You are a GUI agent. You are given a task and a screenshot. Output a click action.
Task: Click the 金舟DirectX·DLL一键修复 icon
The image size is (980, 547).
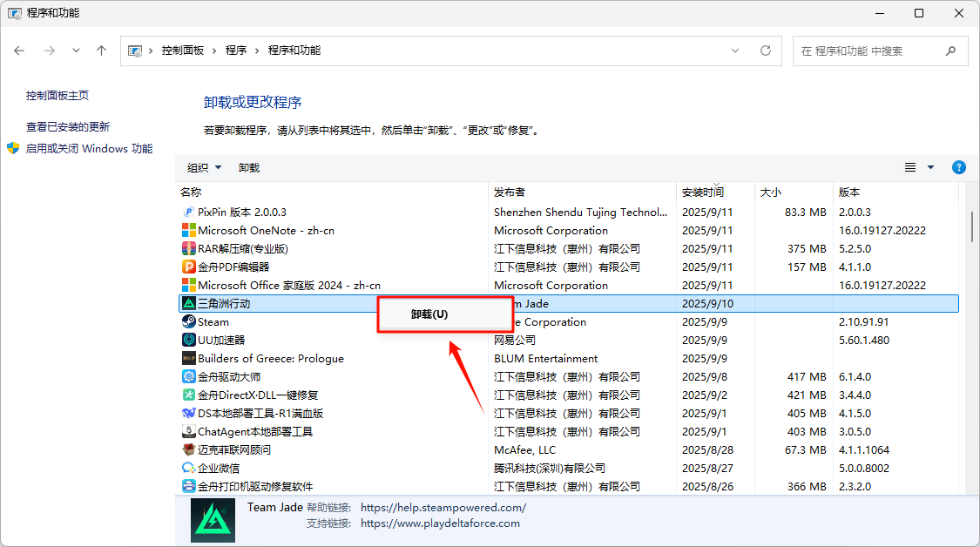tap(188, 395)
